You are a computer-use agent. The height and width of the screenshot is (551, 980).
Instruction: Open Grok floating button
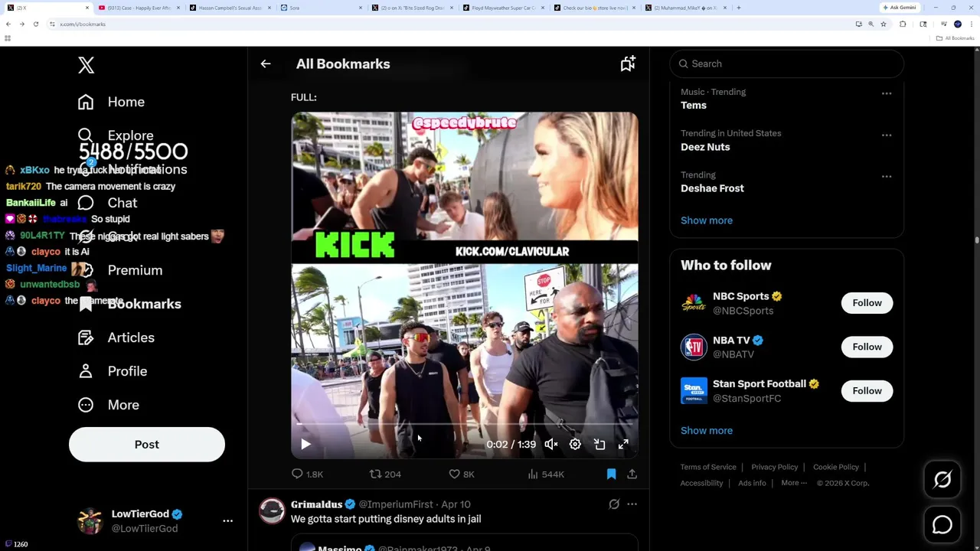coord(942,480)
